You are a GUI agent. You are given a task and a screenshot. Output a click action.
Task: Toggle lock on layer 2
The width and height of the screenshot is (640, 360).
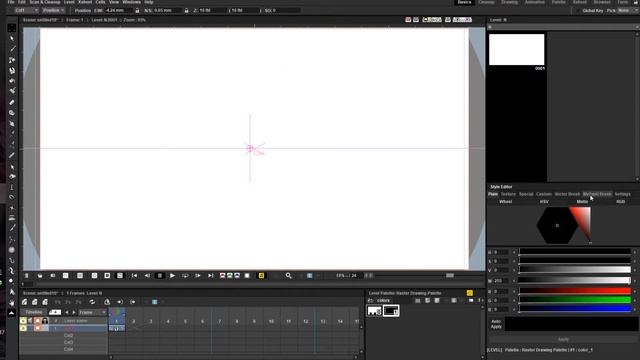click(x=45, y=321)
